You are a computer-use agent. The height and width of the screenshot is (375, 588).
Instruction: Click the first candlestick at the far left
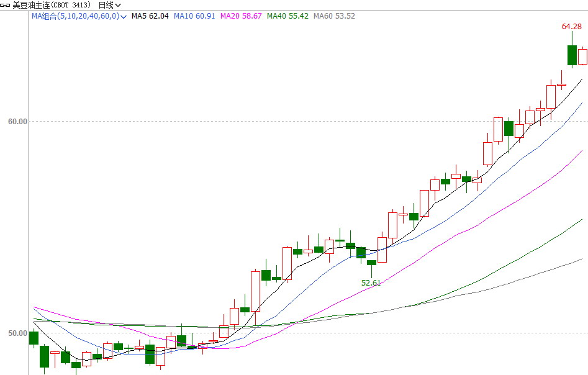tap(34, 338)
